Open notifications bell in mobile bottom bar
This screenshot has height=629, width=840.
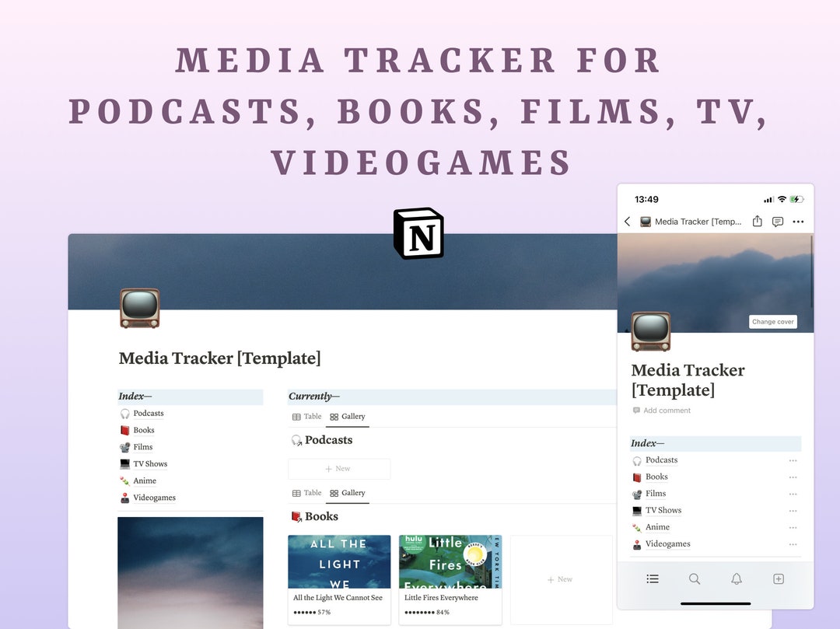(x=737, y=578)
